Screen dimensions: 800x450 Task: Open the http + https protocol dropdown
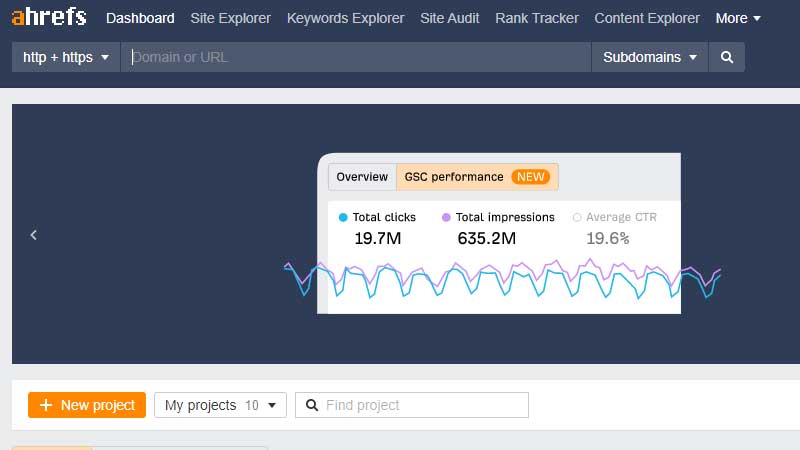pos(66,57)
